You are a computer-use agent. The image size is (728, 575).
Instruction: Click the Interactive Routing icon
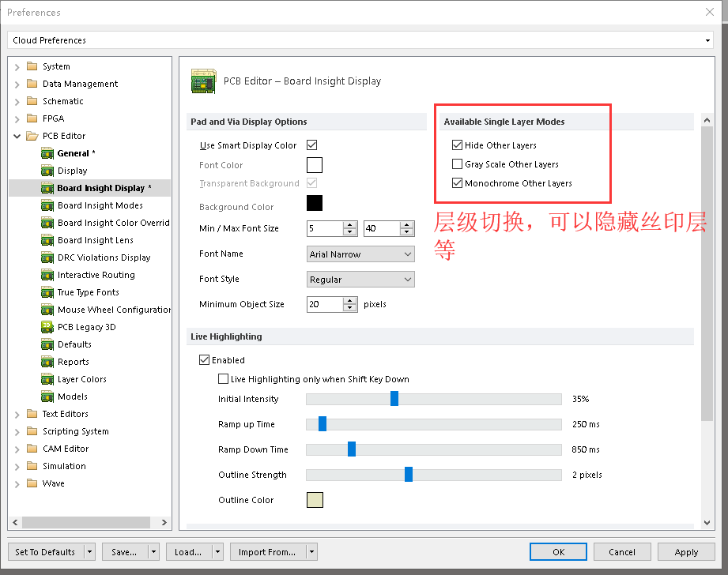click(x=47, y=275)
